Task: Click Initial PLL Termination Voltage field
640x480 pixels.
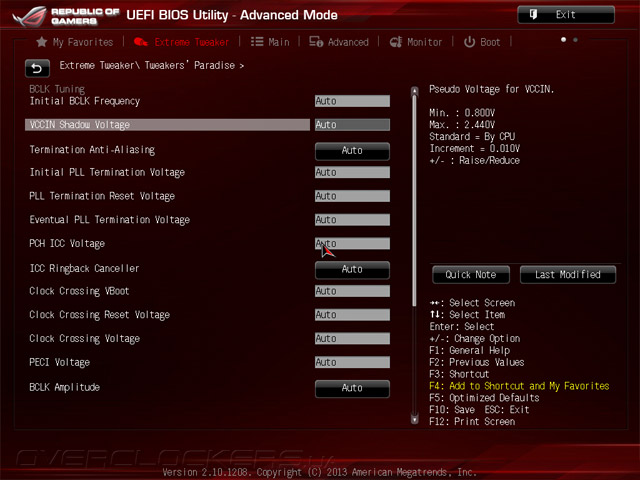Action: [x=352, y=172]
